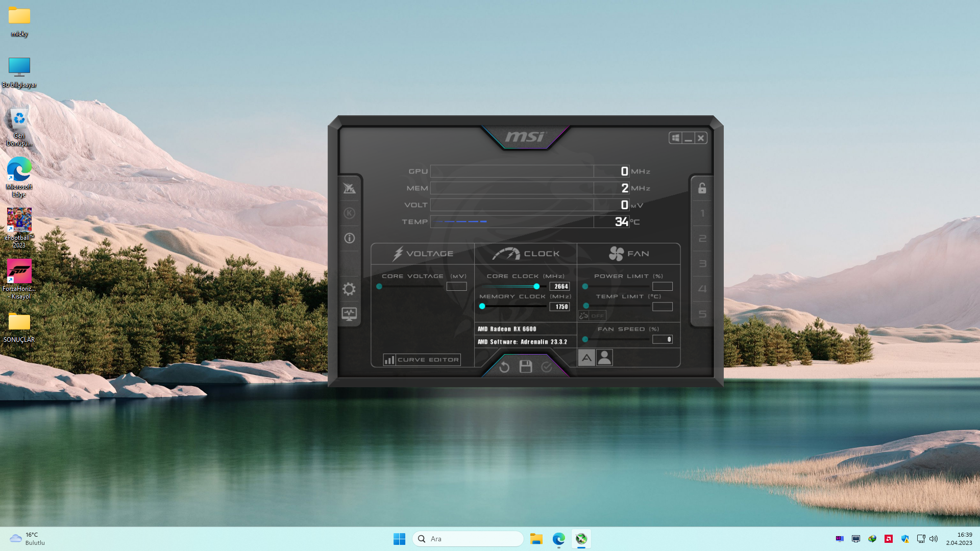Viewport: 980px width, 551px height.
Task: Click the save floppy disk icon
Action: point(526,366)
